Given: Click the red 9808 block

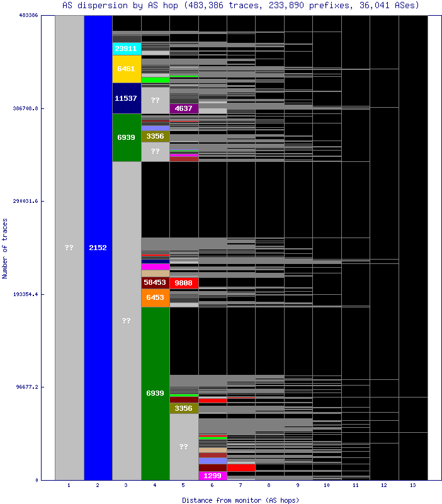Looking at the screenshot, I should [184, 283].
